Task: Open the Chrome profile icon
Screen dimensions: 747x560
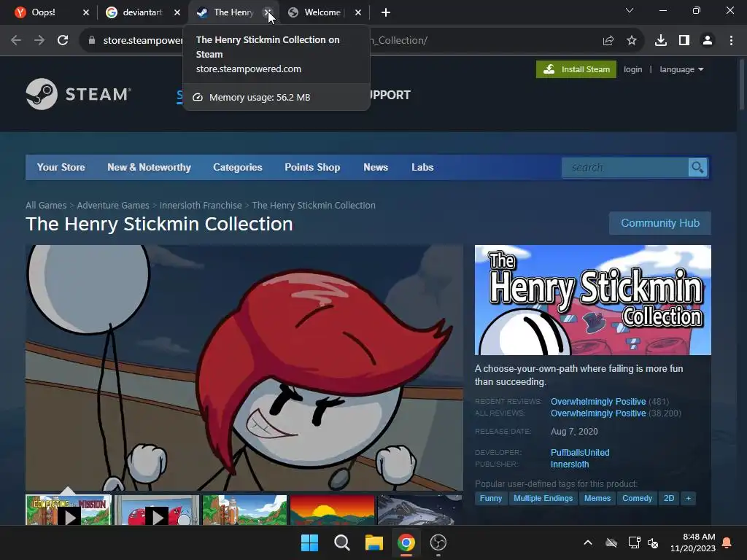Action: point(708,41)
